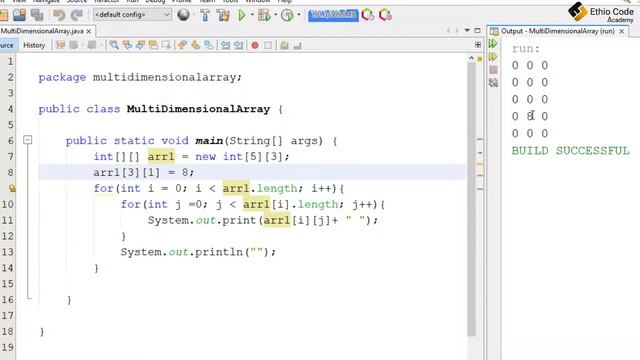Jump to last edit location icon

pyautogui.click(x=60, y=45)
